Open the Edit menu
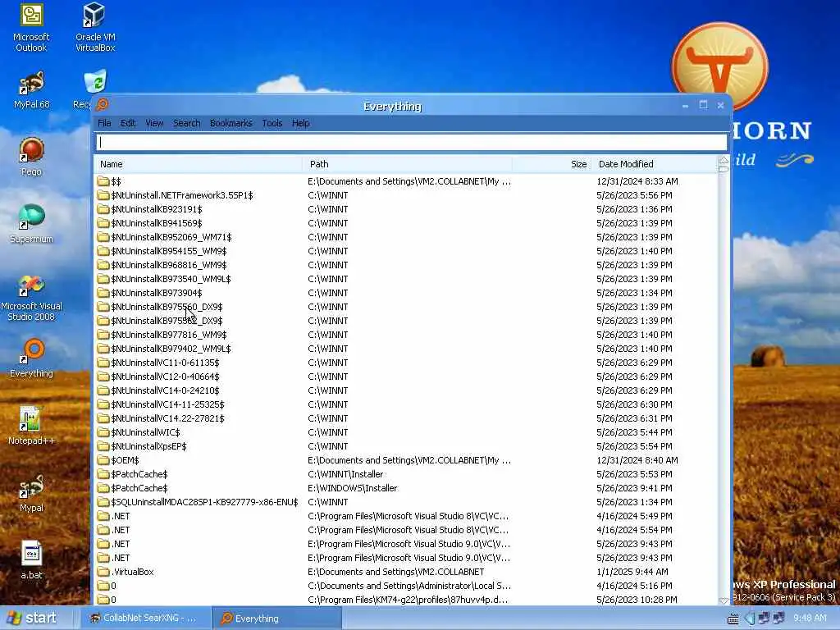 [128, 123]
